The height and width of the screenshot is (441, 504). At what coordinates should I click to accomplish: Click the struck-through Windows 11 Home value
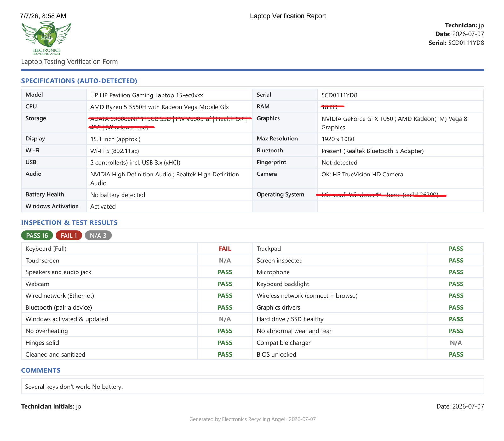click(x=381, y=195)
